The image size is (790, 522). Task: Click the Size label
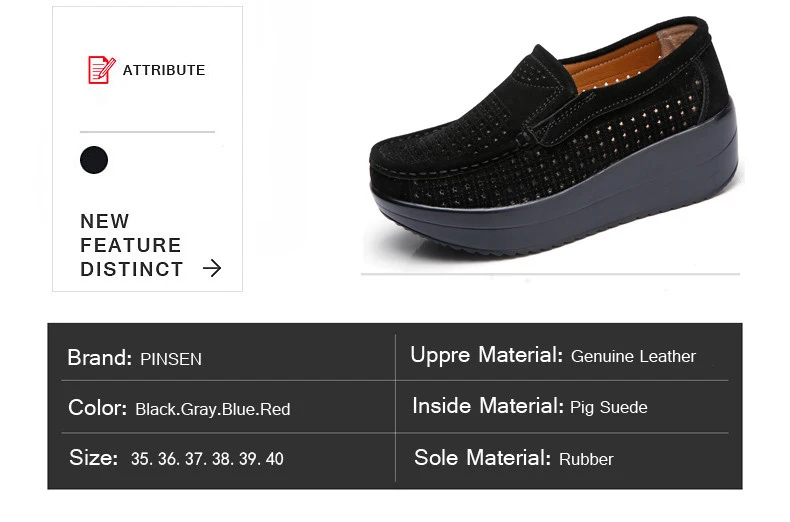click(94, 458)
